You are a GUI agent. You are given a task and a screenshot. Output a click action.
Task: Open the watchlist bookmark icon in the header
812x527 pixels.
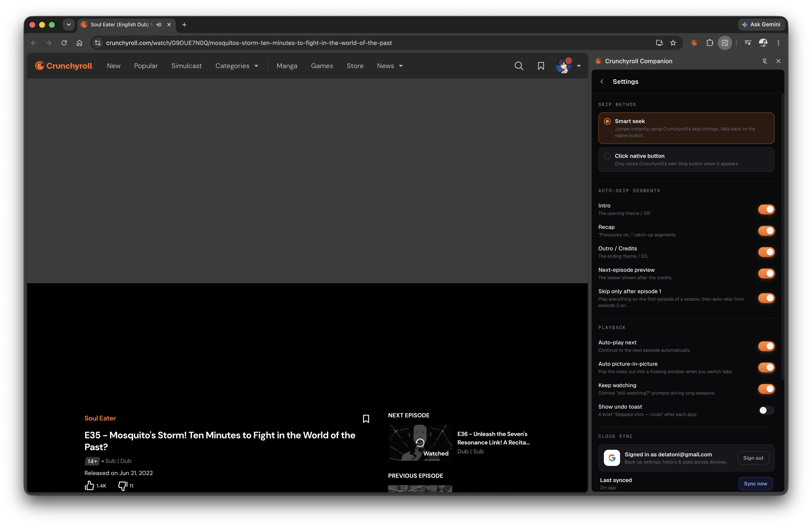541,66
